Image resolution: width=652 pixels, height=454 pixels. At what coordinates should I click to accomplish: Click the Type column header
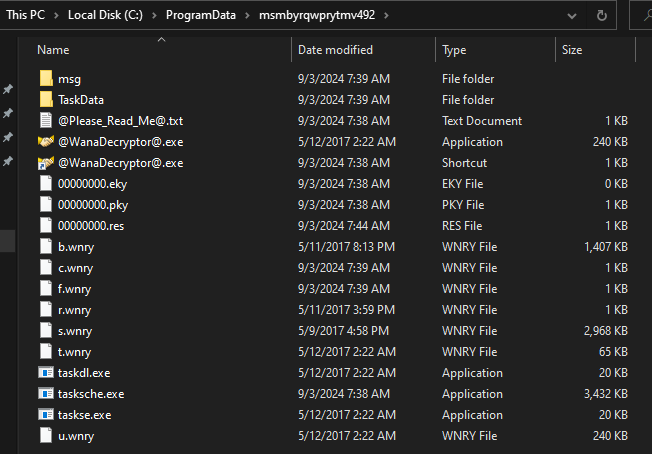pyautogui.click(x=455, y=50)
